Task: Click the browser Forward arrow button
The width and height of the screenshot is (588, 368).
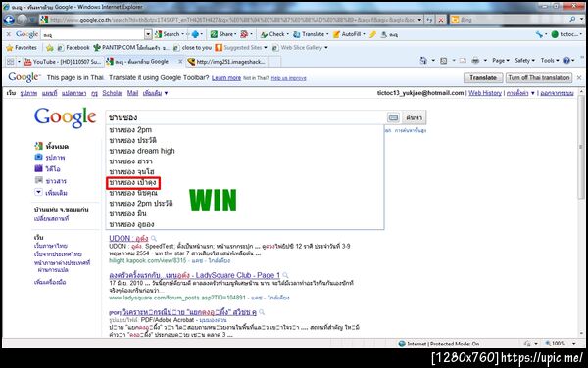Action: [x=23, y=20]
